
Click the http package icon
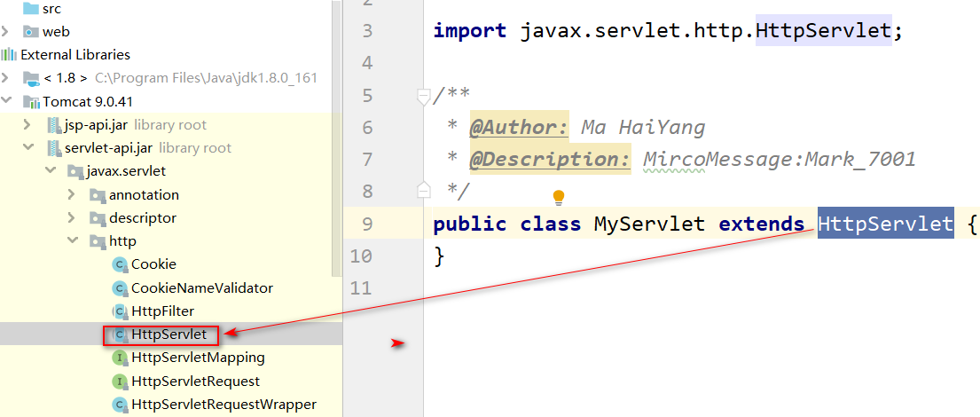98,241
